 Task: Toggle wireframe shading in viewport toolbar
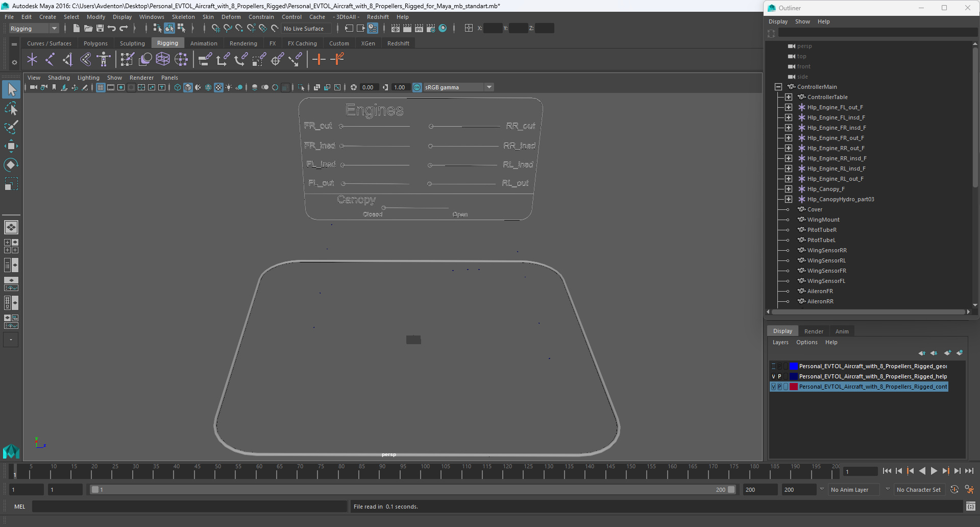click(x=178, y=87)
